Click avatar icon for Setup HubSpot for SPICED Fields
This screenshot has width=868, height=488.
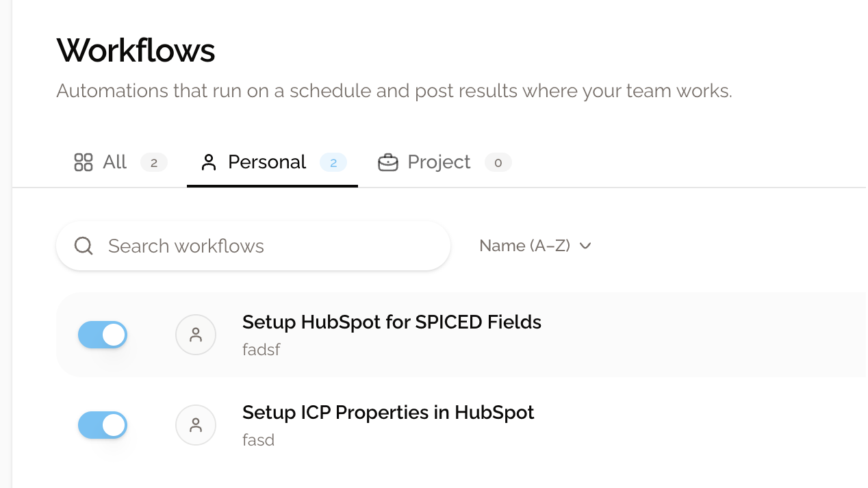click(196, 335)
